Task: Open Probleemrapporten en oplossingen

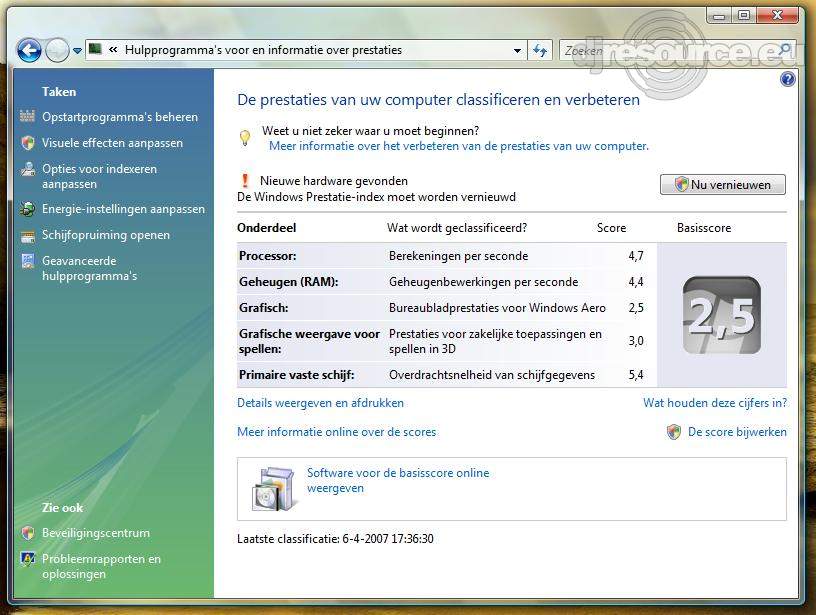Action: tap(101, 566)
